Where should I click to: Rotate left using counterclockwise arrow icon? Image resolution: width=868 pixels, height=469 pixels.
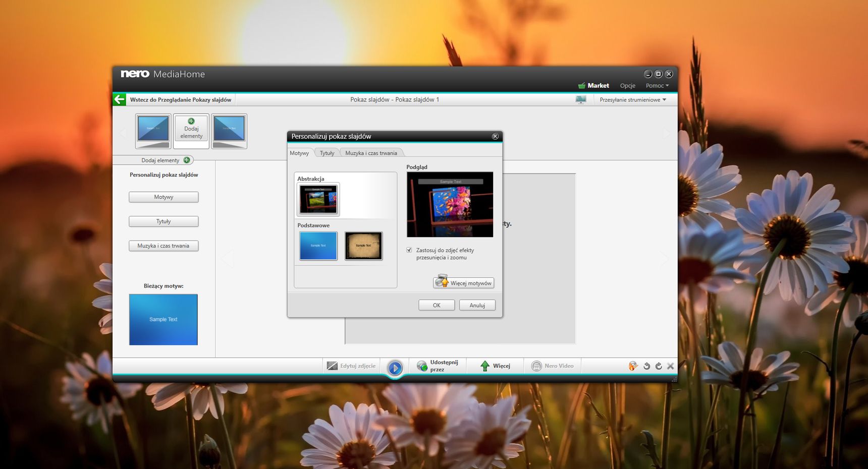646,366
